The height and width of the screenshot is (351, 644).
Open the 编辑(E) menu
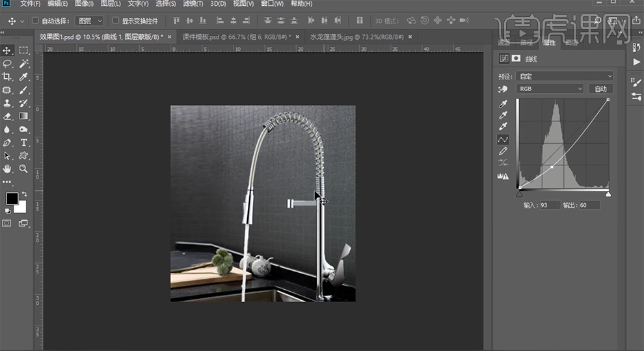(57, 4)
